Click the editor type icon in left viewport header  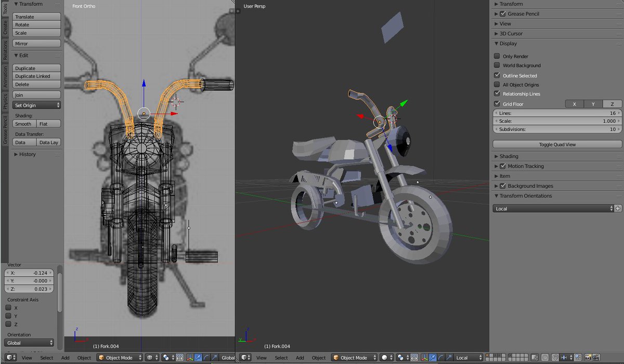coord(10,358)
